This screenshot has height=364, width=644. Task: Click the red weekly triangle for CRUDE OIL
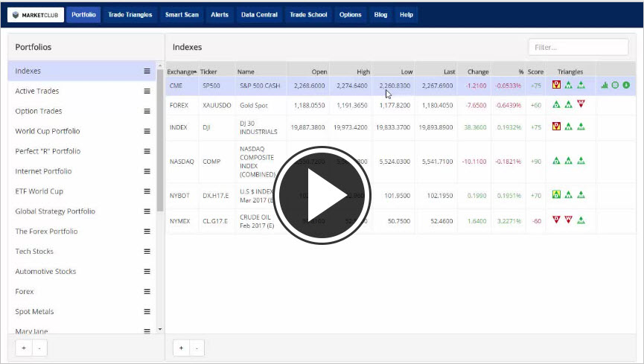tap(568, 220)
